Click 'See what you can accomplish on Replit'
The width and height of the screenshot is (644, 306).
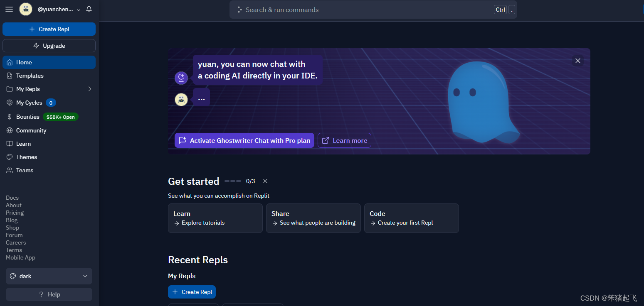(x=219, y=196)
